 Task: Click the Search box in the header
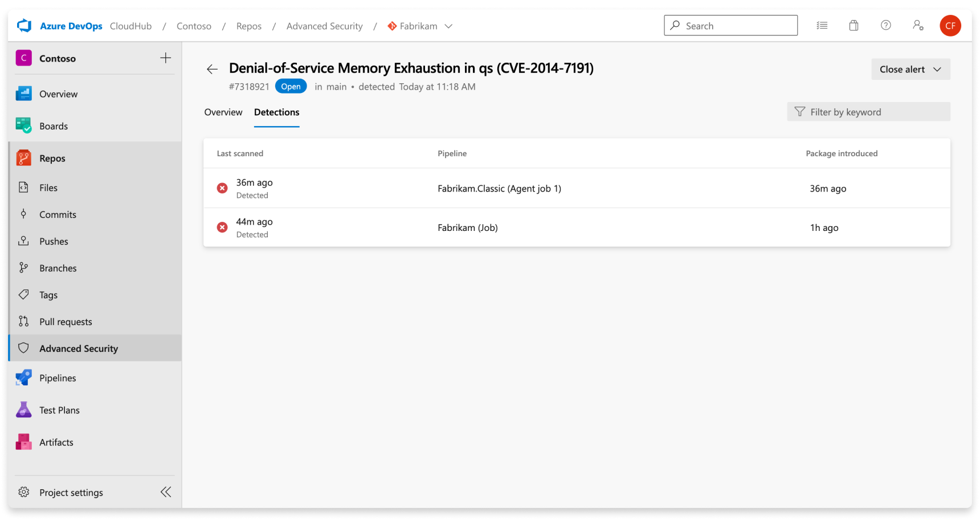(x=730, y=25)
